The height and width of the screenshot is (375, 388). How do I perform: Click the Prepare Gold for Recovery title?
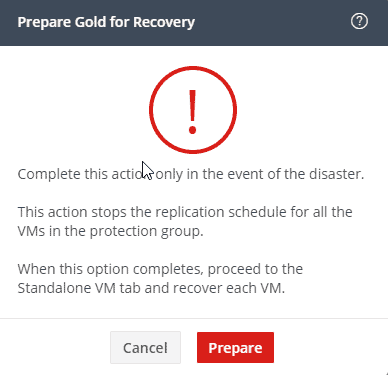[106, 22]
